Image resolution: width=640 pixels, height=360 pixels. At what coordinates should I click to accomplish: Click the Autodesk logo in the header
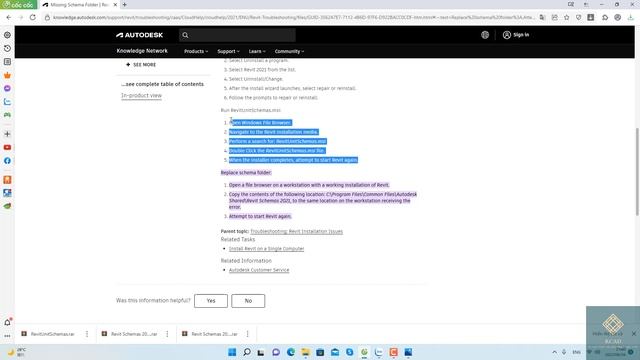(x=140, y=35)
